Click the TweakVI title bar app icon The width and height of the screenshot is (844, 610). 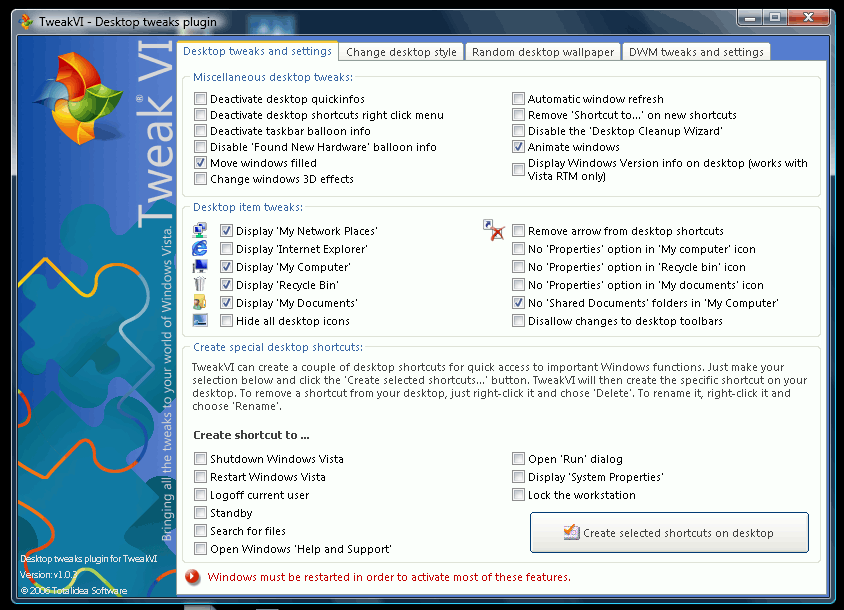(26, 22)
